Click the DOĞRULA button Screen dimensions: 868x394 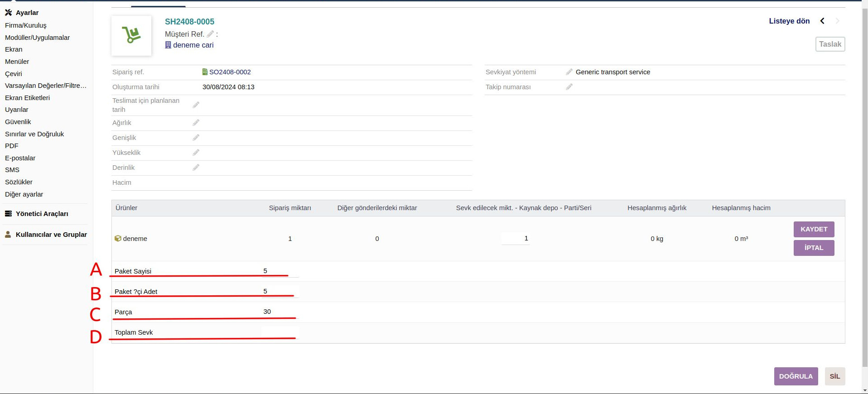pyautogui.click(x=796, y=376)
